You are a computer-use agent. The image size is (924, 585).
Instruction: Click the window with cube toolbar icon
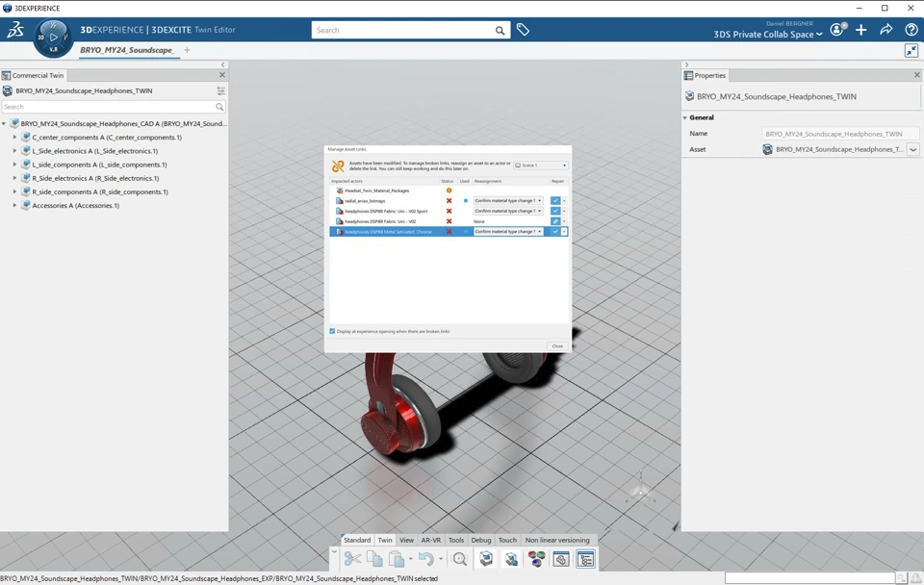coord(561,558)
